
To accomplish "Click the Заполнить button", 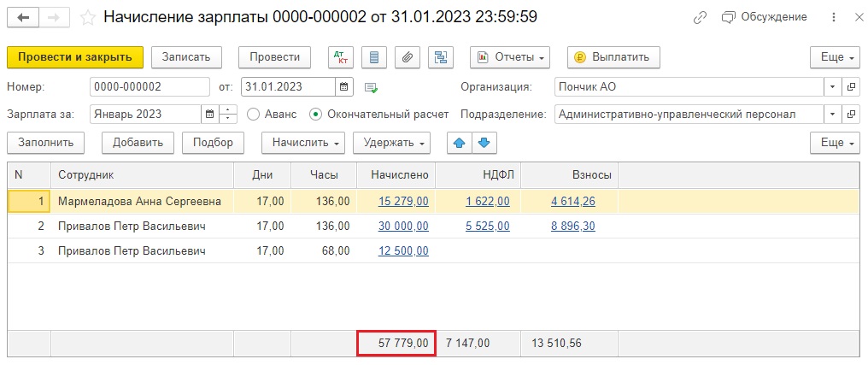I will [x=45, y=143].
